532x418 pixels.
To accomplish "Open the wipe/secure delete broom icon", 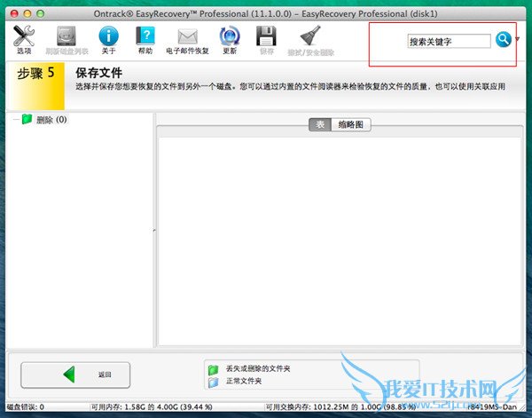I will point(310,35).
